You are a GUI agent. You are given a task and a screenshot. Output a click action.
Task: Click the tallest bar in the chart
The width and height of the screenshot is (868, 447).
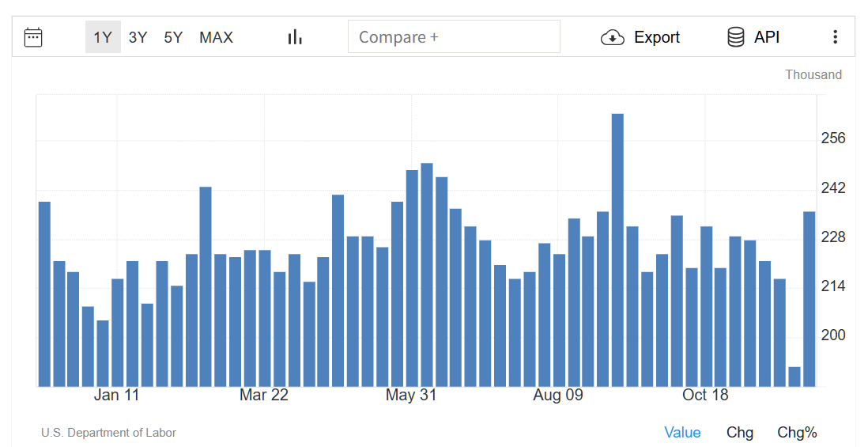pos(617,249)
